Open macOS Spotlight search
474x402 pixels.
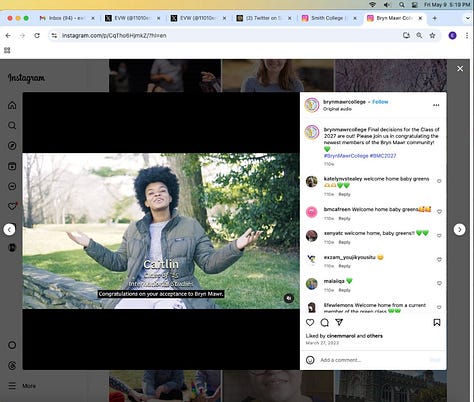[402, 4]
